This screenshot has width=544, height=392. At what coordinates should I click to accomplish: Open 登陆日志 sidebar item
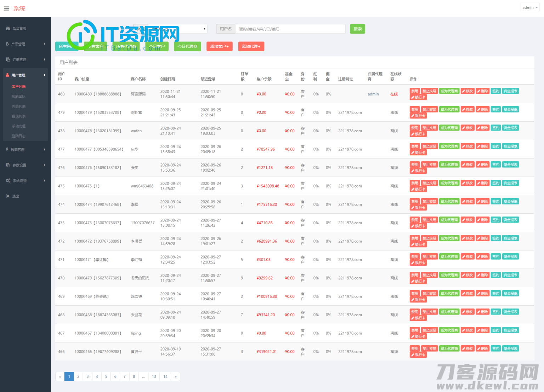[x=19, y=136]
